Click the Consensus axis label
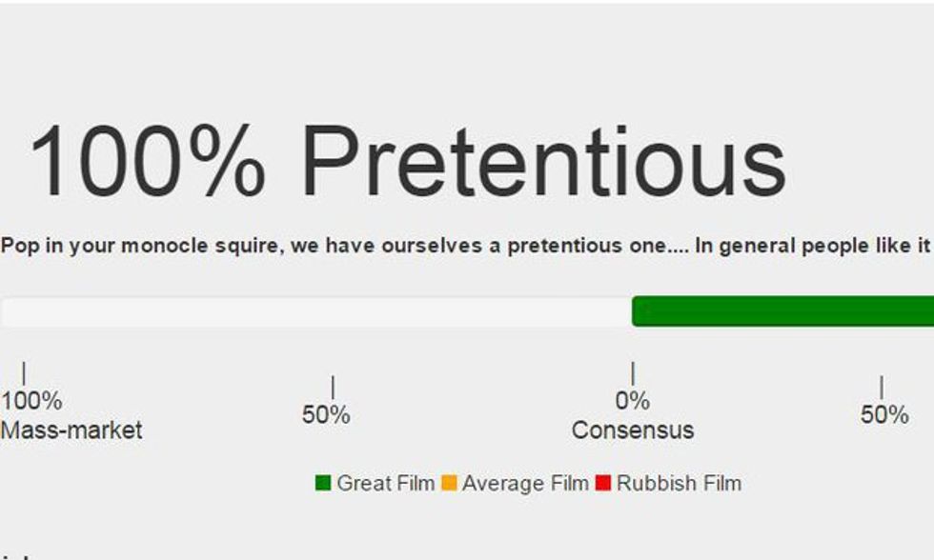This screenshot has width=934, height=560. pos(632,430)
